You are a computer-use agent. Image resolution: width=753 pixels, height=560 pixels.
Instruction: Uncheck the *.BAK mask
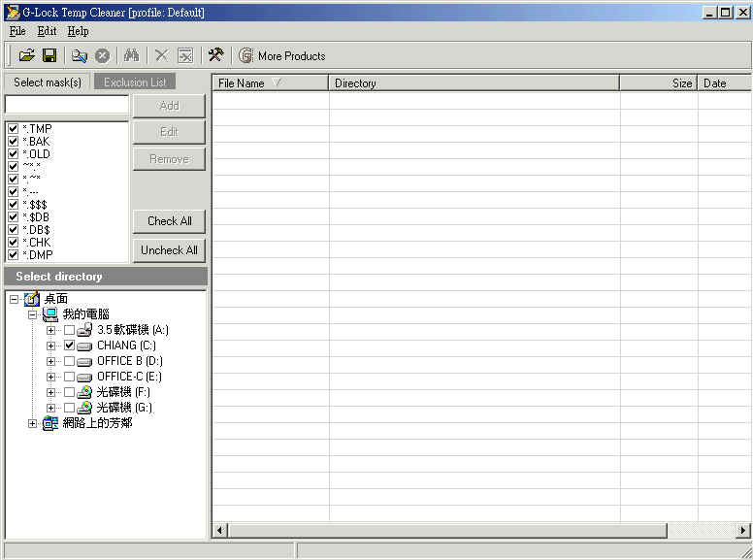13,141
